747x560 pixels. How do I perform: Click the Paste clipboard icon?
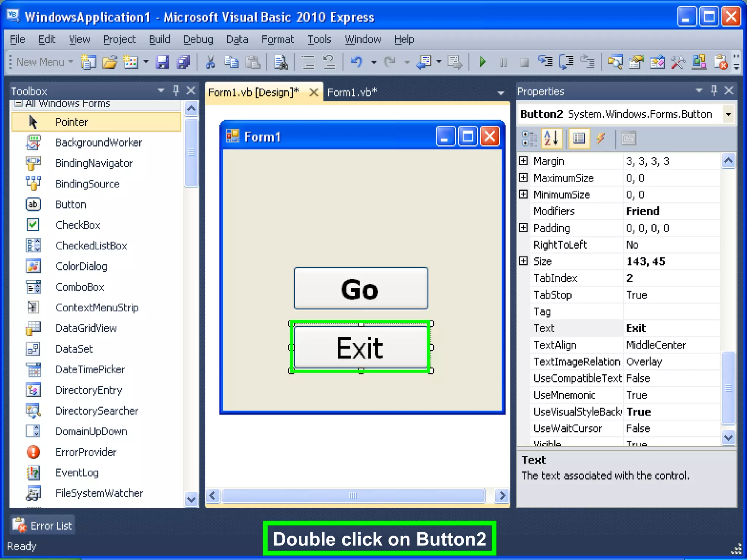(252, 62)
